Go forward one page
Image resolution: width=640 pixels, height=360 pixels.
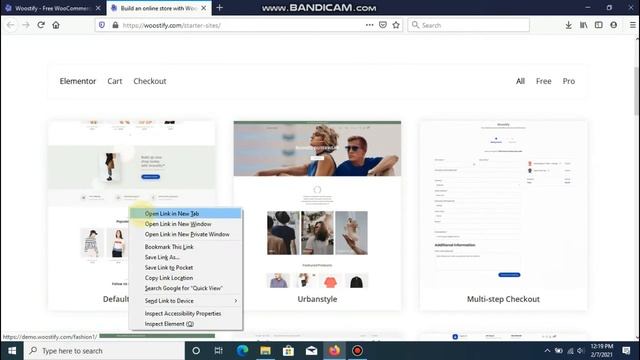[x=26, y=25]
